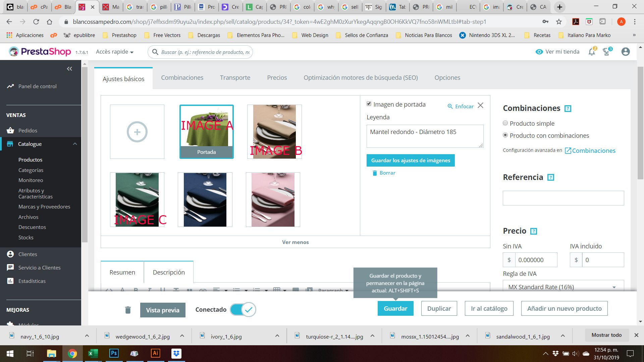This screenshot has height=362, width=644.
Task: Launch Photoshop from the Windows taskbar
Action: point(114,353)
